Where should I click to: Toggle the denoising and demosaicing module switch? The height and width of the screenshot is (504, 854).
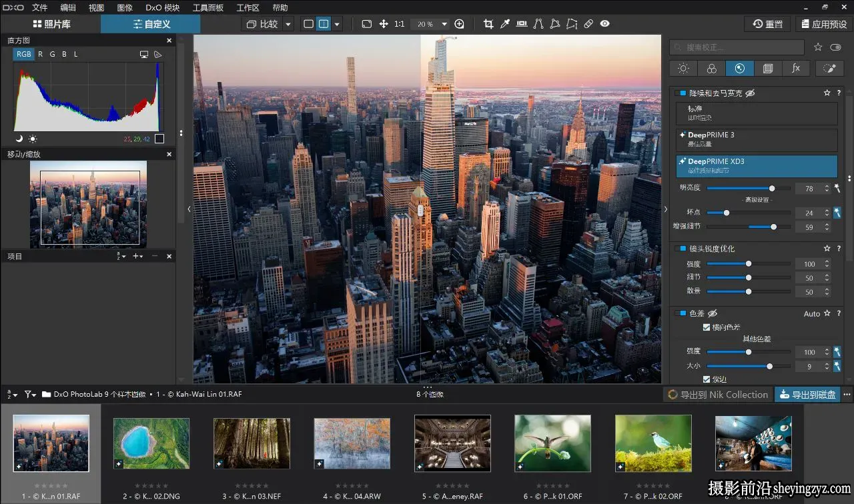pyautogui.click(x=680, y=93)
